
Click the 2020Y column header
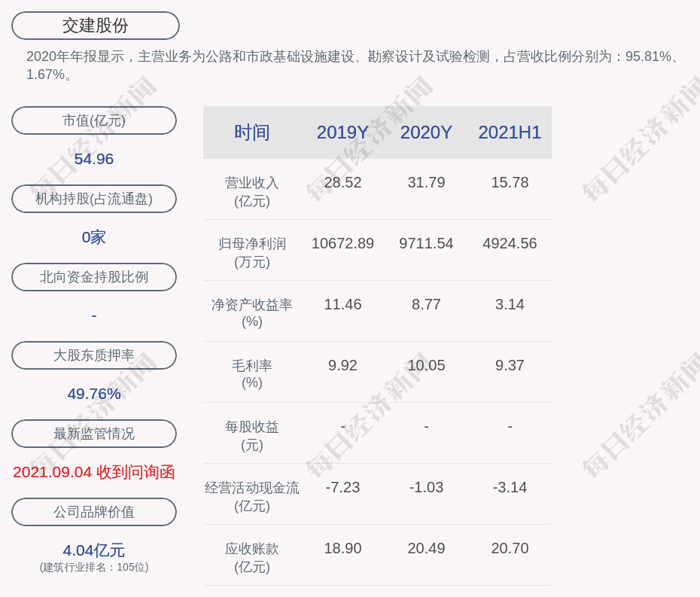tap(426, 132)
